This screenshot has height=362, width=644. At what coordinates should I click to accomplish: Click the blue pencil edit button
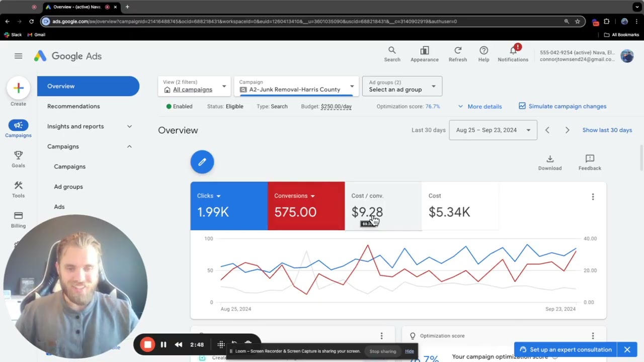202,162
